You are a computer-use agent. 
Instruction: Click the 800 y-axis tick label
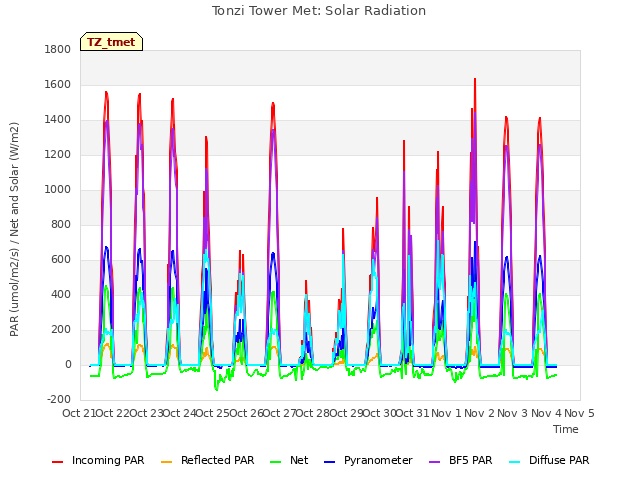(61, 224)
